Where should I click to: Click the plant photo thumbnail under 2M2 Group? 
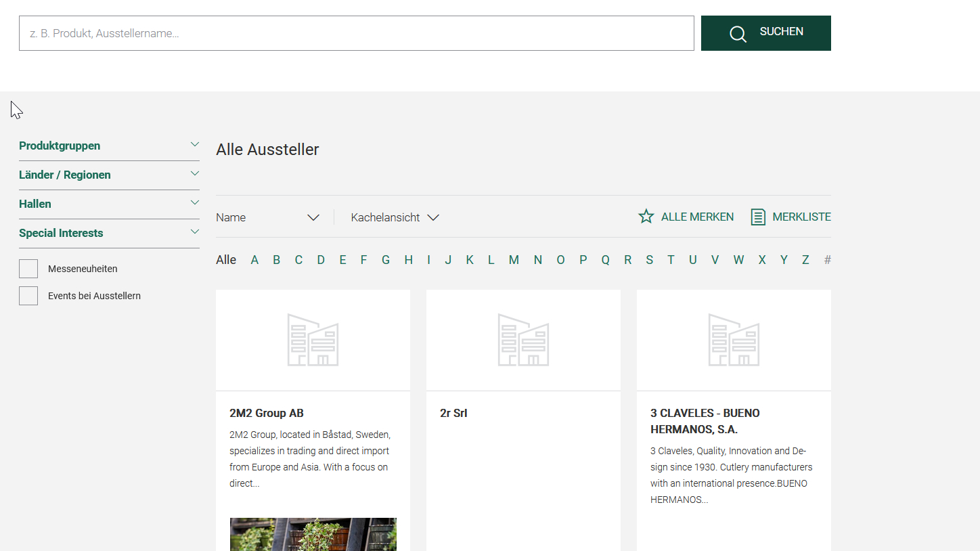click(313, 535)
